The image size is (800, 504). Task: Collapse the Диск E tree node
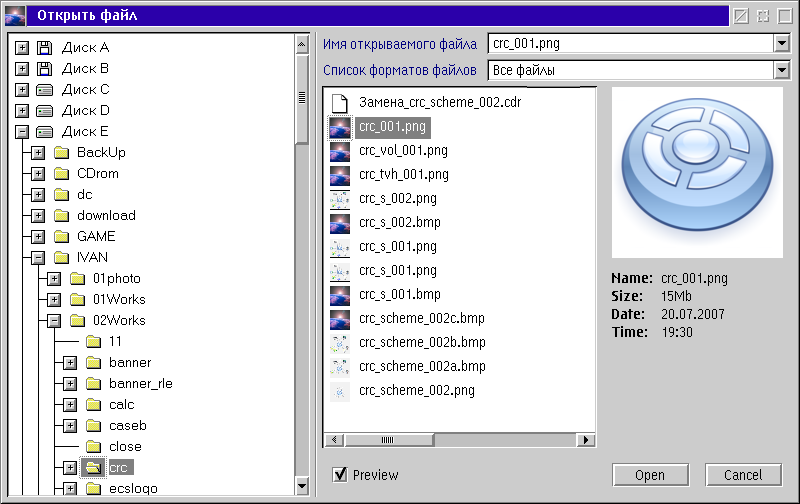22,131
